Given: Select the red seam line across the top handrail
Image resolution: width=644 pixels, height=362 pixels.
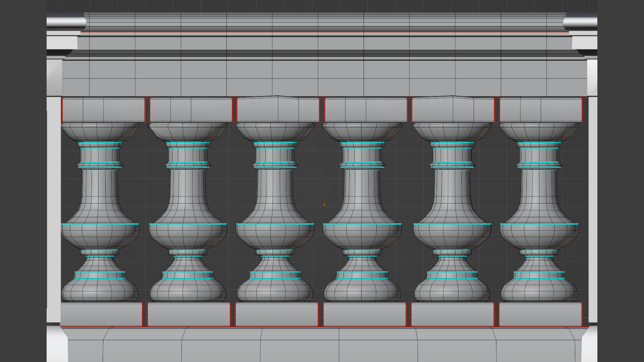Looking at the screenshot, I should [322, 32].
